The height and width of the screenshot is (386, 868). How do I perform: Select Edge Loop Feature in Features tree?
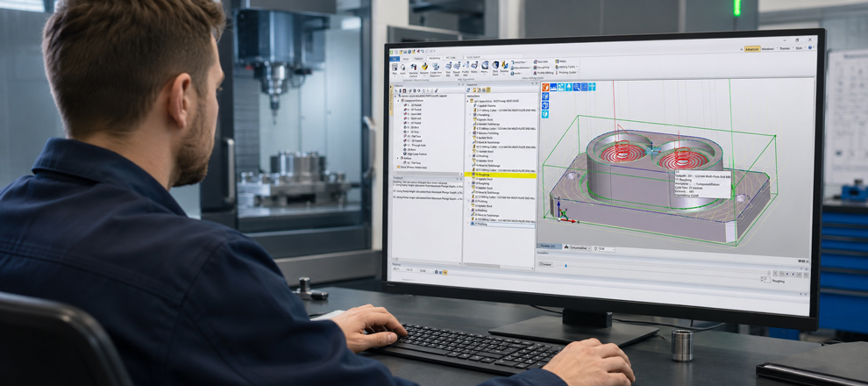coord(417,154)
